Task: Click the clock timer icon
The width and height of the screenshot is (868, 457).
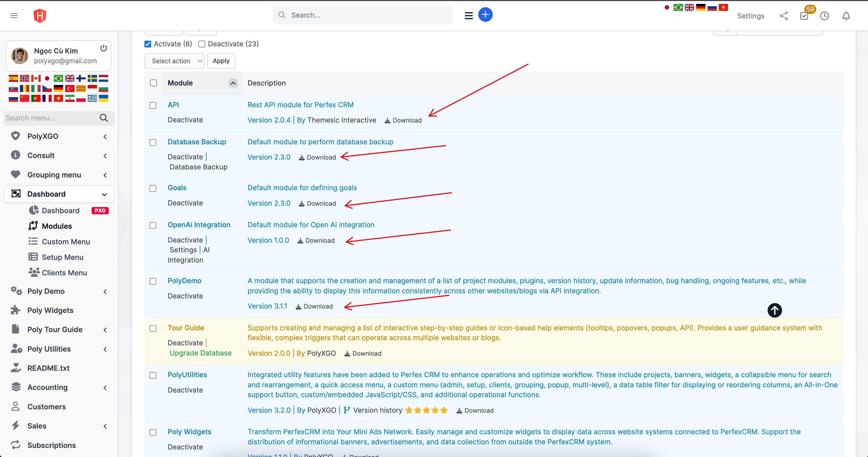Action: coord(824,16)
